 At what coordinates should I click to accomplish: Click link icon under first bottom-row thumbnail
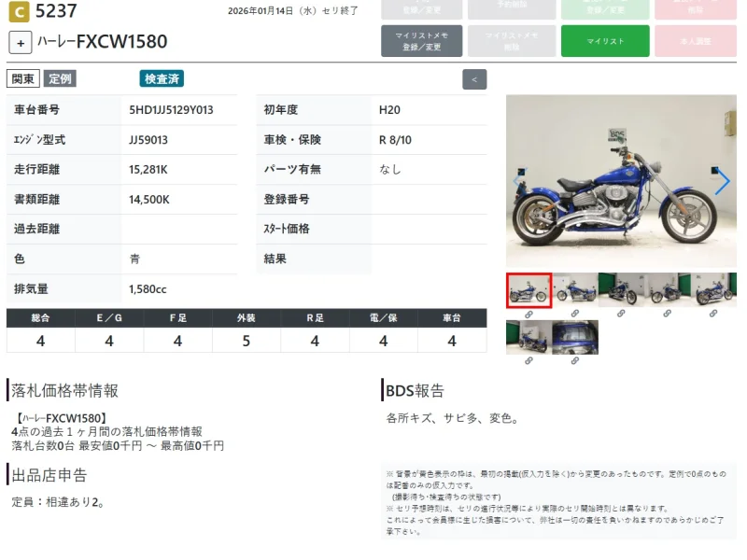pos(529,361)
